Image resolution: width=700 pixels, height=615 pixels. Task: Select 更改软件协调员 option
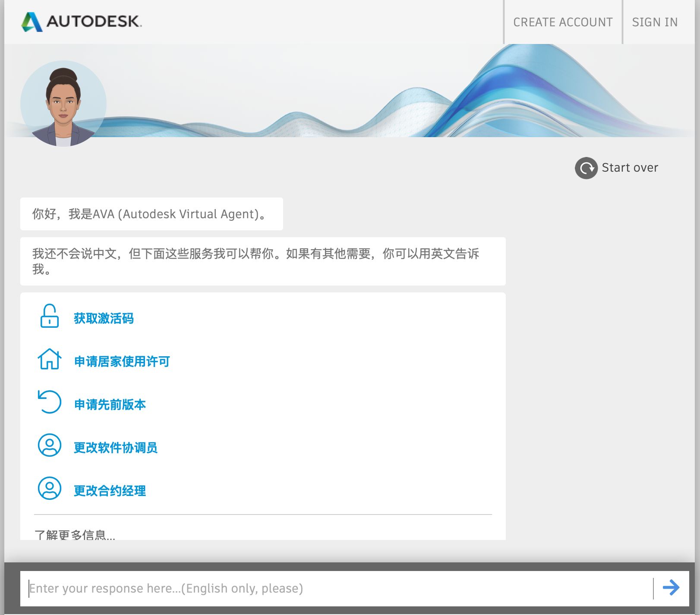click(116, 448)
